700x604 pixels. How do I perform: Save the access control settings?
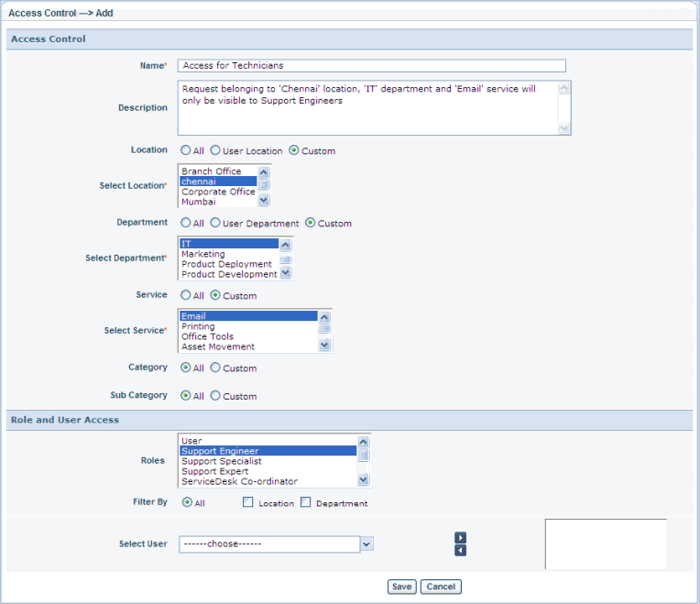[x=401, y=587]
